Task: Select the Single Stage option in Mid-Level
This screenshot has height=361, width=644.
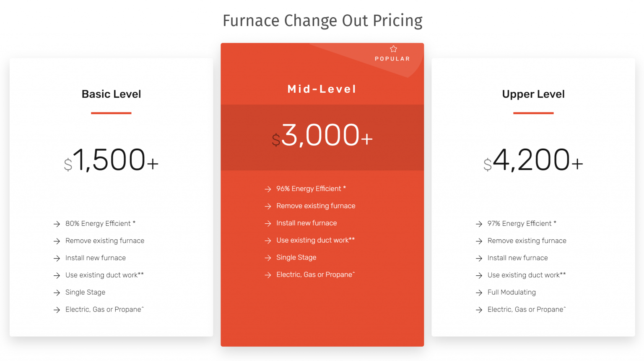Action: coord(296,257)
